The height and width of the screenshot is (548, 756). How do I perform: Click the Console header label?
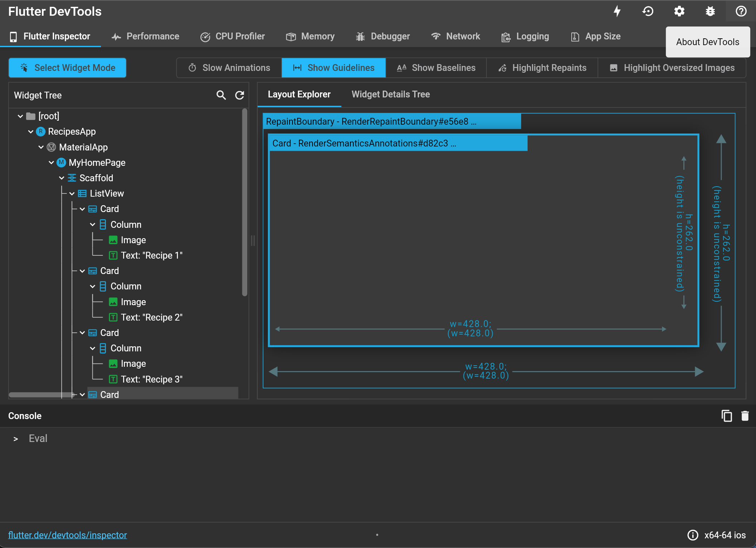25,416
